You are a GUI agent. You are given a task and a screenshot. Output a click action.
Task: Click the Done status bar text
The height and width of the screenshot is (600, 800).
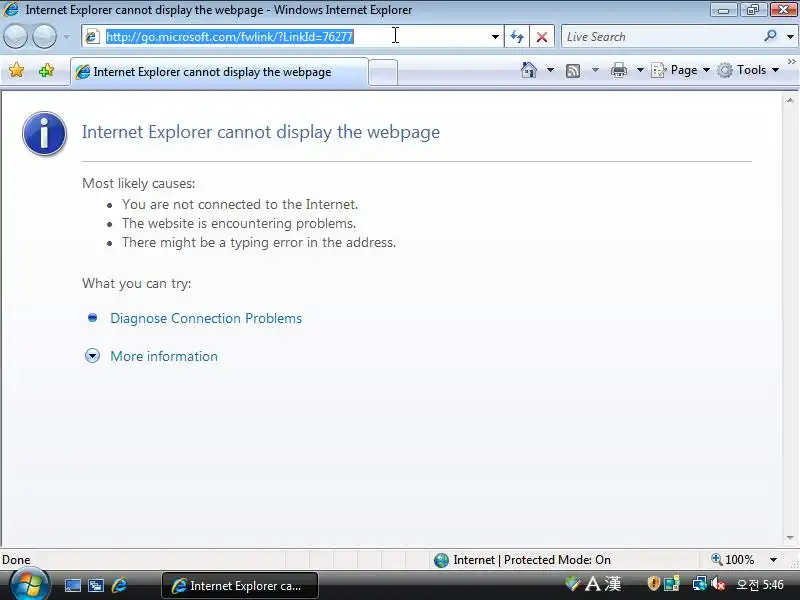pyautogui.click(x=16, y=560)
